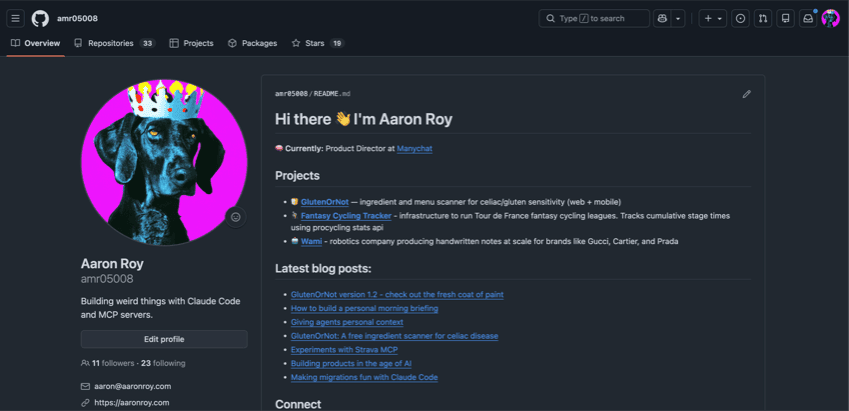Open the 11 followers link

(x=111, y=363)
